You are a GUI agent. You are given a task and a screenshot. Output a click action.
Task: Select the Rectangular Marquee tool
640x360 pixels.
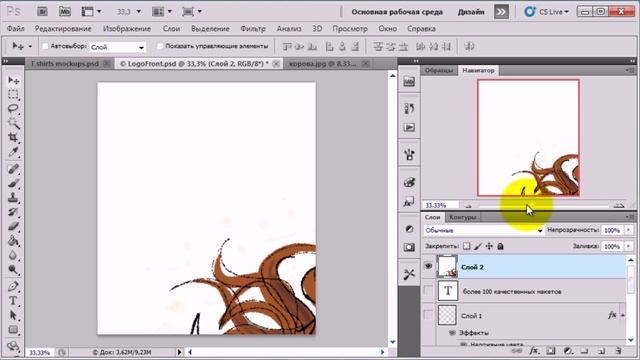[13, 95]
